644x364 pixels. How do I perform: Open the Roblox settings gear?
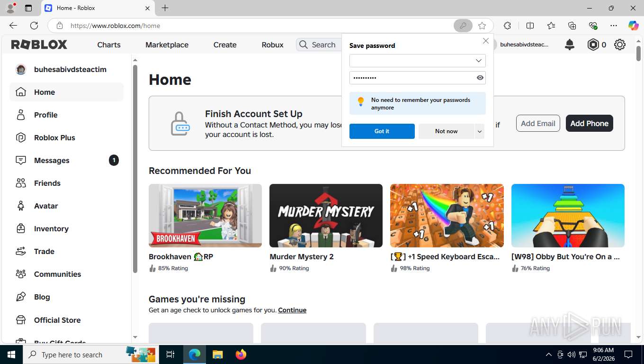click(619, 45)
